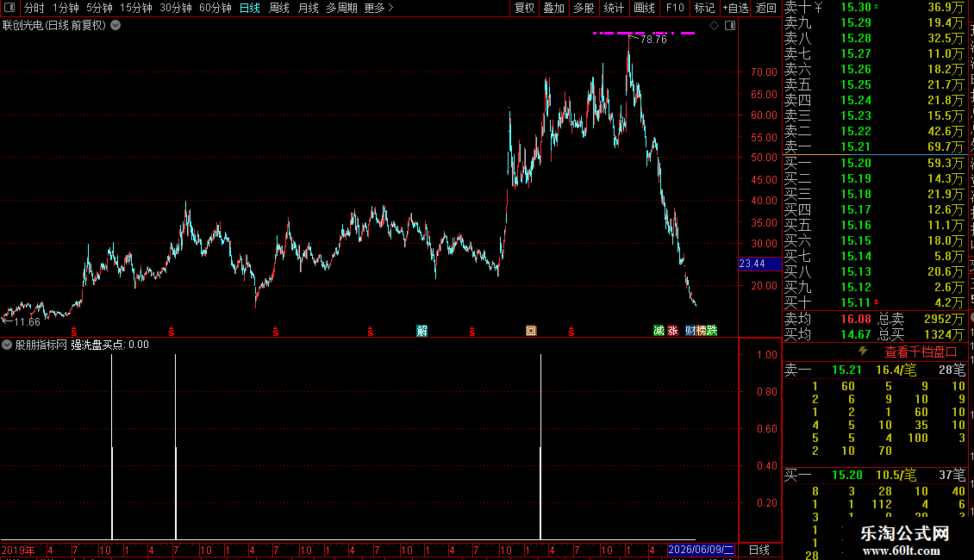The width and height of the screenshot is (974, 560).
Task: Toggle the right side panel icon
Action: [x=730, y=26]
